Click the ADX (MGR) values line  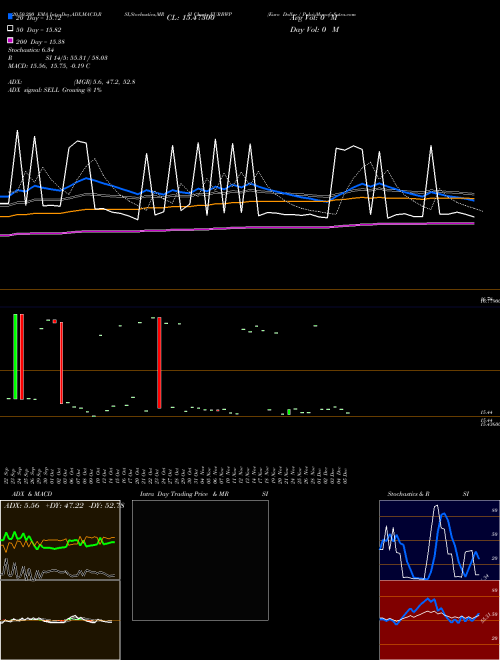tap(72, 82)
